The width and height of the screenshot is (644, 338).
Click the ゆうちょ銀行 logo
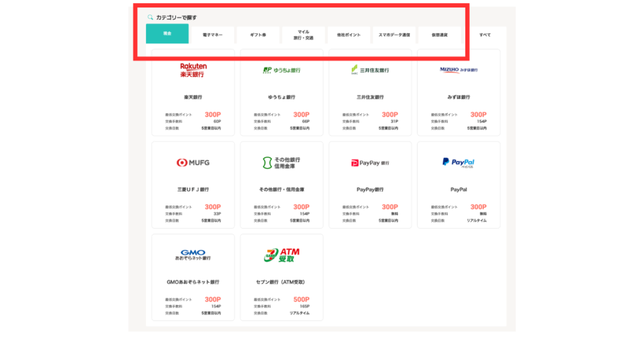point(281,70)
